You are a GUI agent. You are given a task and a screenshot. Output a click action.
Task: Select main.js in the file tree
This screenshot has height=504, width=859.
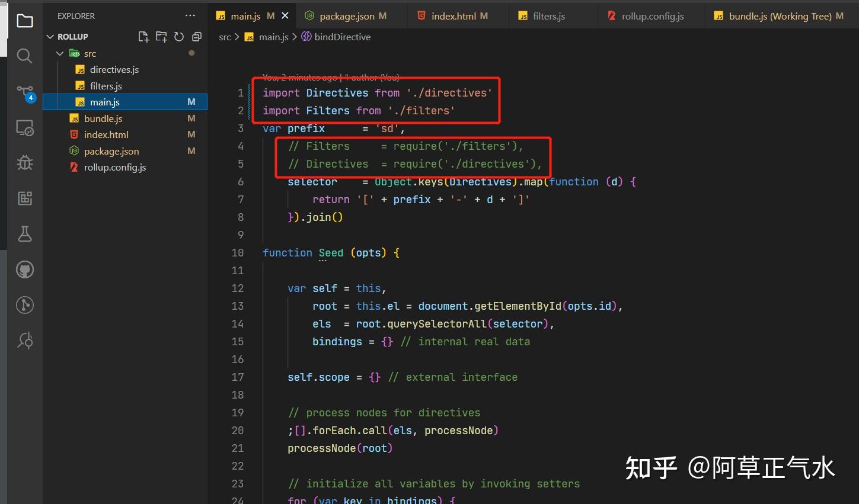click(x=125, y=102)
